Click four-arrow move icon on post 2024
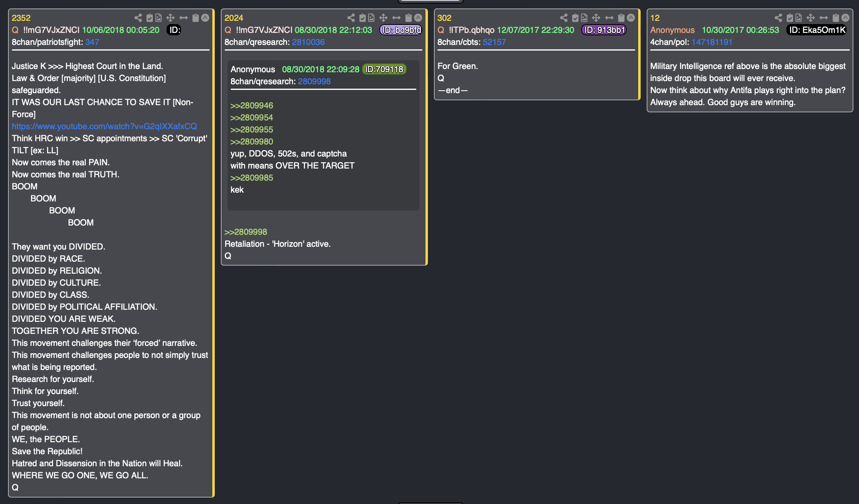This screenshot has height=504, width=859. point(383,18)
